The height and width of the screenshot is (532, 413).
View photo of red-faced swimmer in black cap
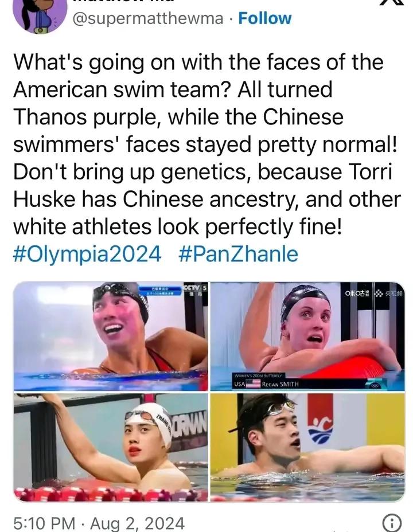(x=111, y=337)
